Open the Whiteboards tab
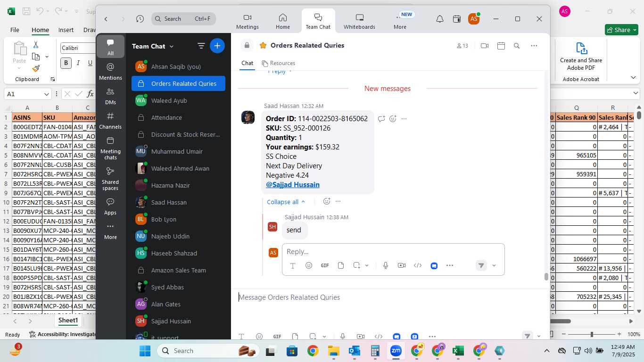The height and width of the screenshot is (362, 644). coord(359,22)
